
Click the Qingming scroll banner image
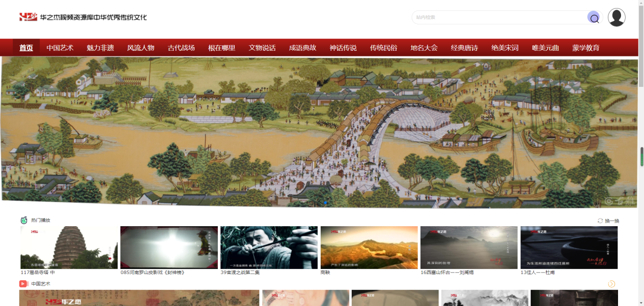(319, 132)
